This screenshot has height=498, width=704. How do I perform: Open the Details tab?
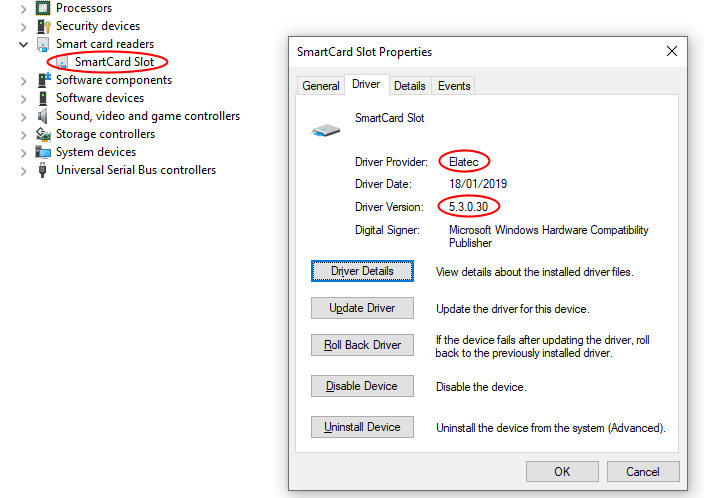pyautogui.click(x=409, y=86)
